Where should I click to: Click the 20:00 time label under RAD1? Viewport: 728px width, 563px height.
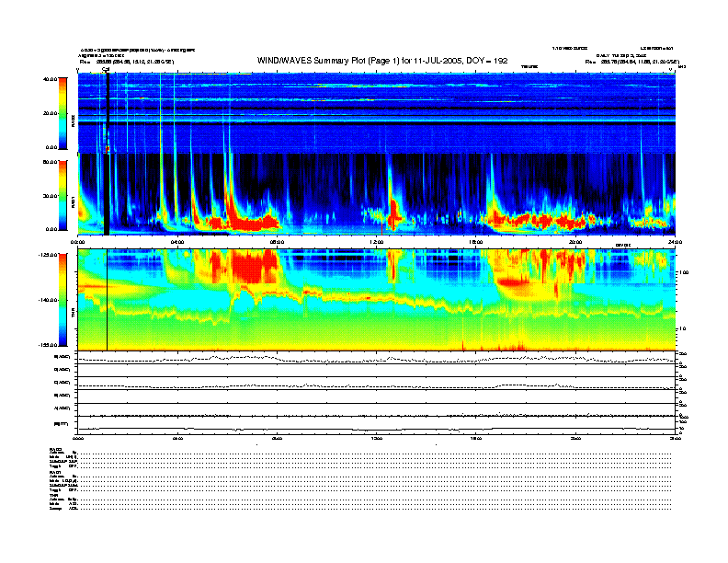575,242
